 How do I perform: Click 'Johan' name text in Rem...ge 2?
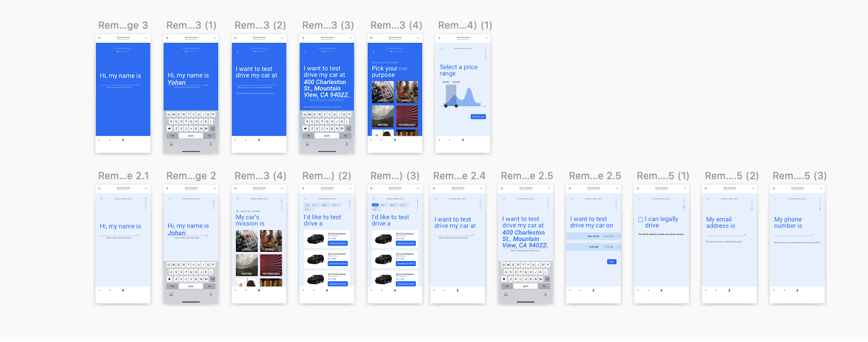176,233
